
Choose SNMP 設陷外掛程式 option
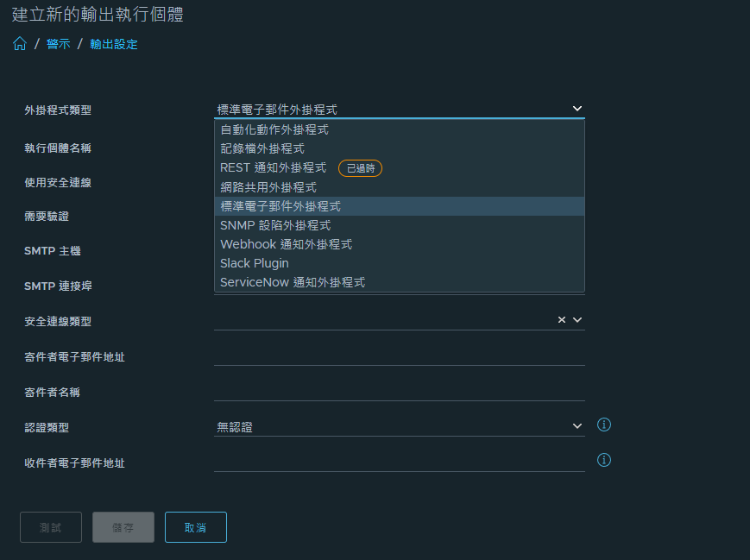(399, 225)
